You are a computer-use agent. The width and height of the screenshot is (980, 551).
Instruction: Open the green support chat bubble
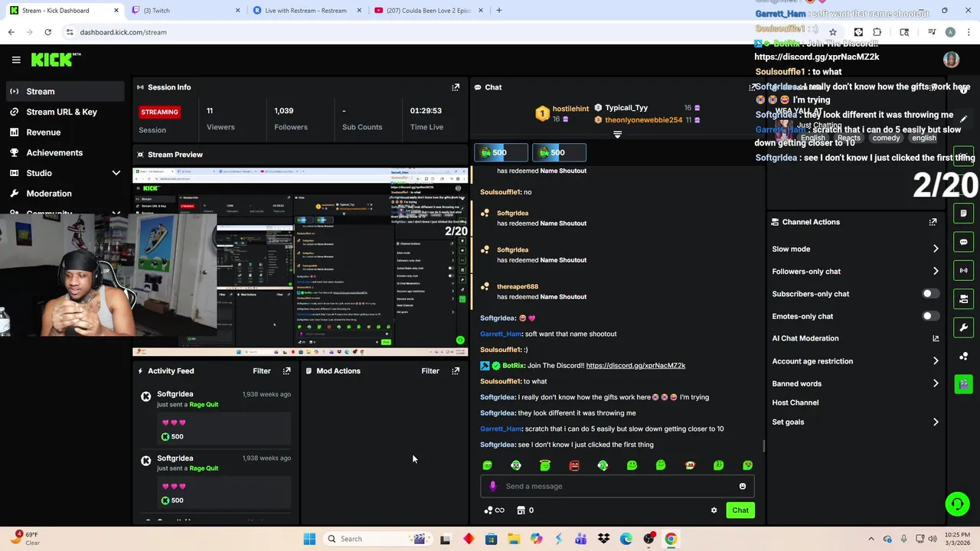[957, 504]
